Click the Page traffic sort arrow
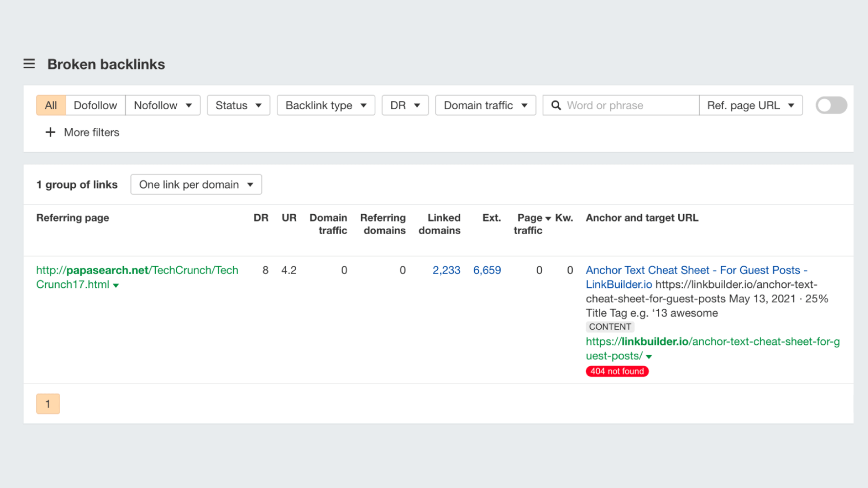Screen dimensions: 868x488 pos(548,217)
